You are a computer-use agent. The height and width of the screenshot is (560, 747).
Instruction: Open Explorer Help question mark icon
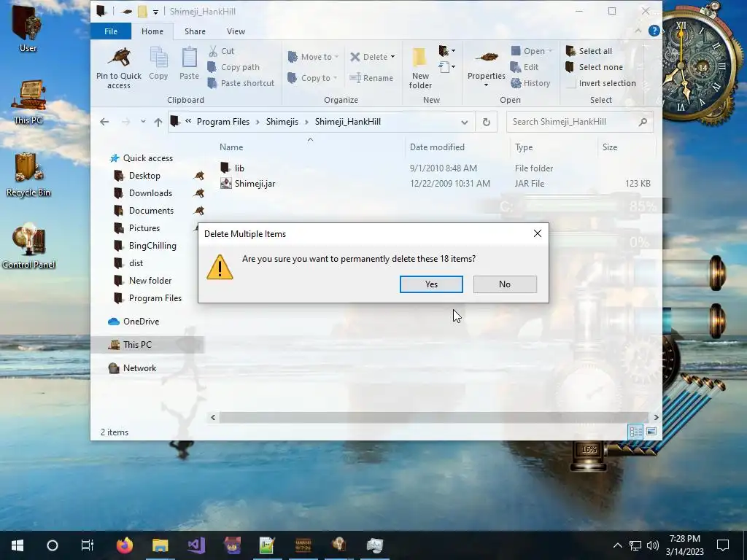coord(654,31)
